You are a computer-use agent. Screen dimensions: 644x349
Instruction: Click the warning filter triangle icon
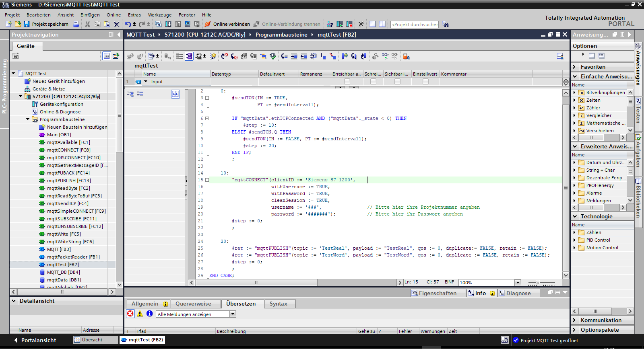coord(140,314)
